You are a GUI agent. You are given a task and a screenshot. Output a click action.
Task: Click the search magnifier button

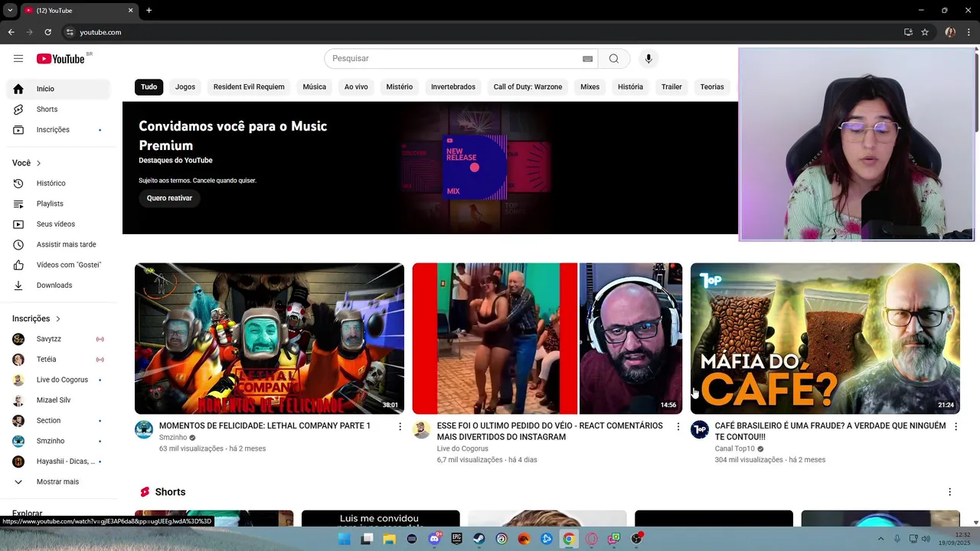[x=614, y=59]
